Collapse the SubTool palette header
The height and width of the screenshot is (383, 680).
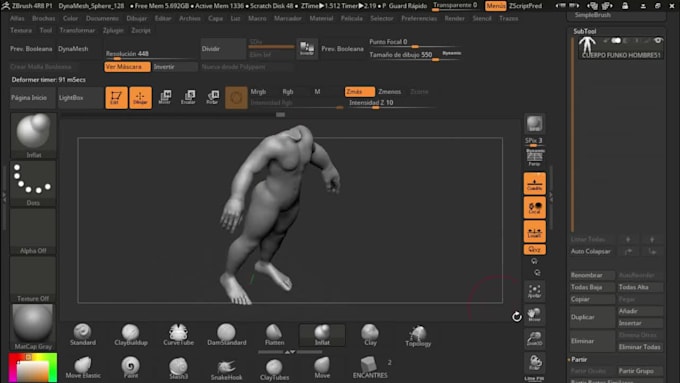tap(585, 31)
